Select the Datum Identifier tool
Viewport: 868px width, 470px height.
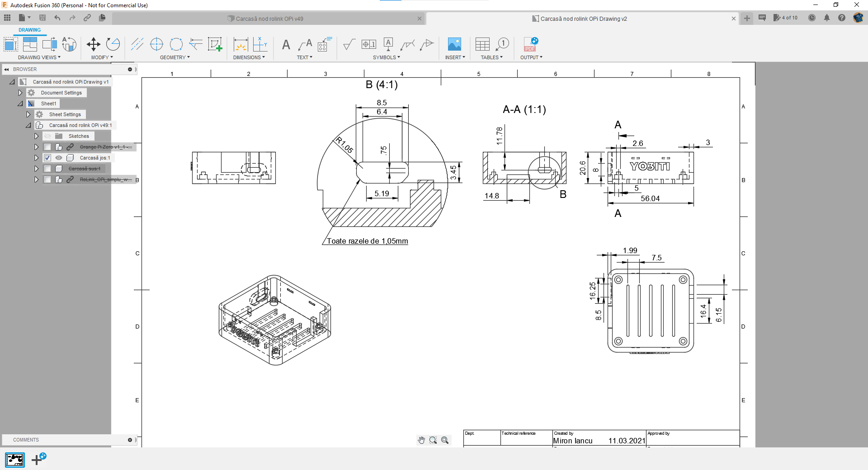pyautogui.click(x=388, y=44)
